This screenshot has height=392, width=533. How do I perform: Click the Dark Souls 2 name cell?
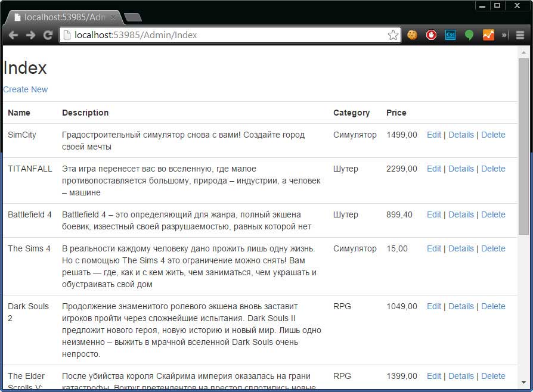tap(28, 312)
